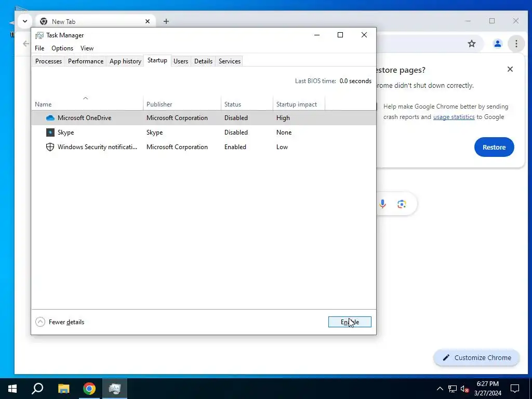The width and height of the screenshot is (532, 399).
Task: Select the Skype row name
Action: (66, 132)
